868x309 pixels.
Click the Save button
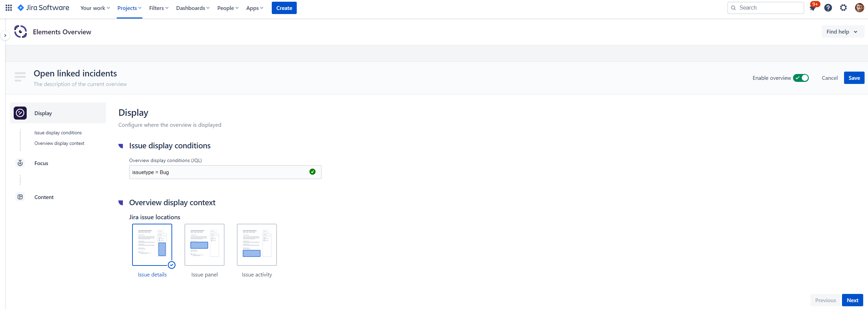tap(854, 78)
